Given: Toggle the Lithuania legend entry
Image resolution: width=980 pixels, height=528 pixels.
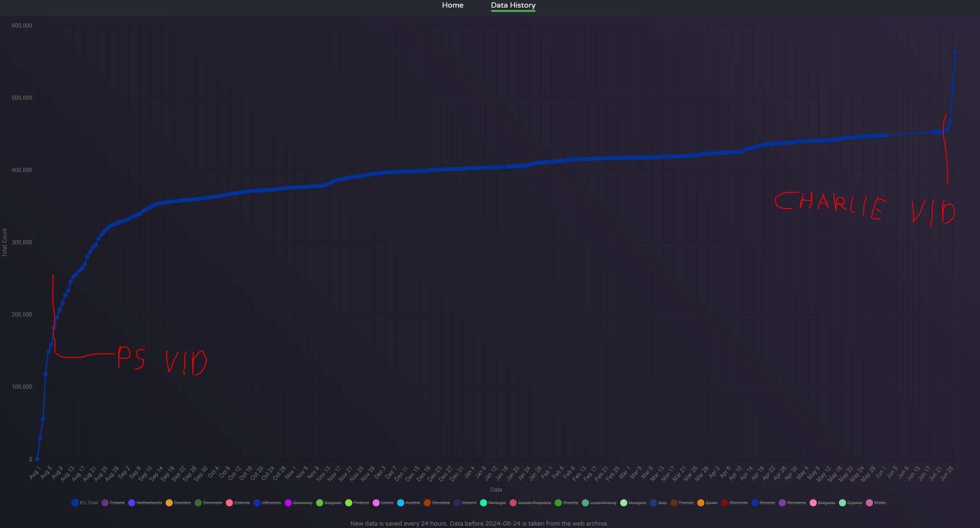Looking at the screenshot, I should coord(267,503).
